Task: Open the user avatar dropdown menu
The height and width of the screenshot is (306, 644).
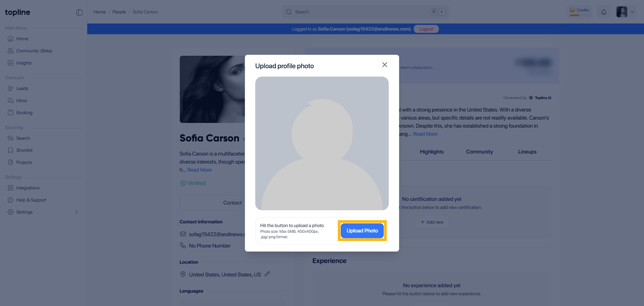Action: (626, 12)
